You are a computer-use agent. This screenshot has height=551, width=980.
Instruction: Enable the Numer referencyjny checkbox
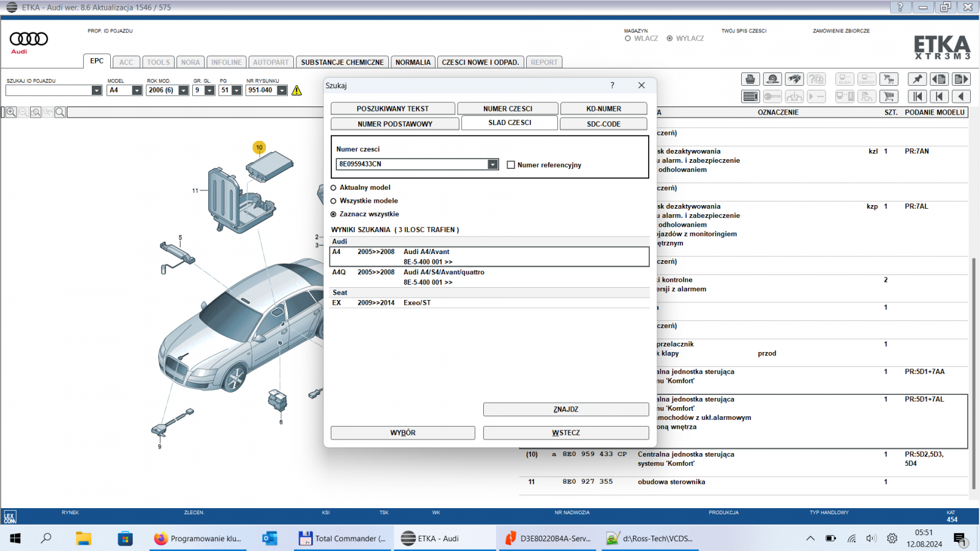[x=511, y=165]
